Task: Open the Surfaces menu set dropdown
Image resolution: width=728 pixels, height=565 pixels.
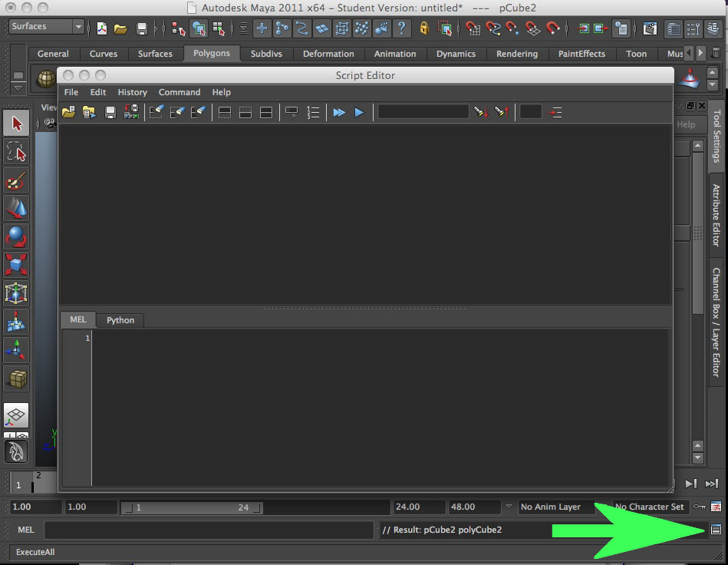Action: (x=47, y=27)
